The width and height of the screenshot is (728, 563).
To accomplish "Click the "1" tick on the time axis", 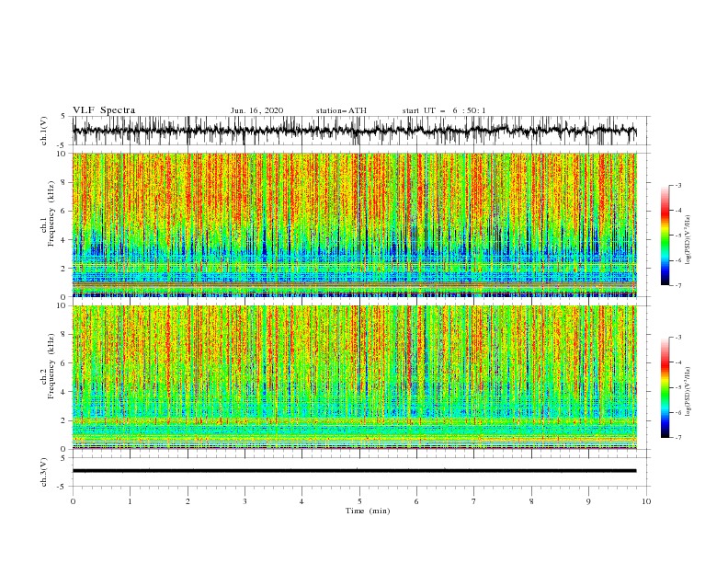I will click(x=130, y=501).
